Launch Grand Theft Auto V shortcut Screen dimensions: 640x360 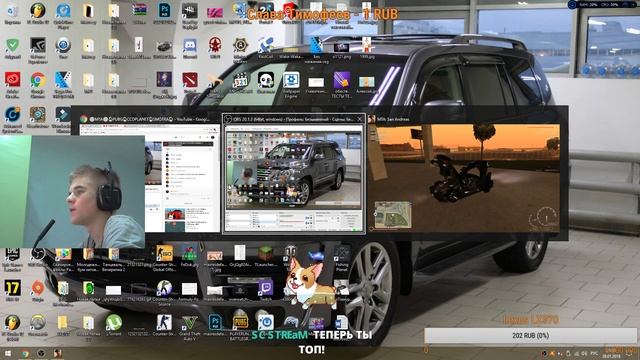pyautogui.click(x=189, y=322)
